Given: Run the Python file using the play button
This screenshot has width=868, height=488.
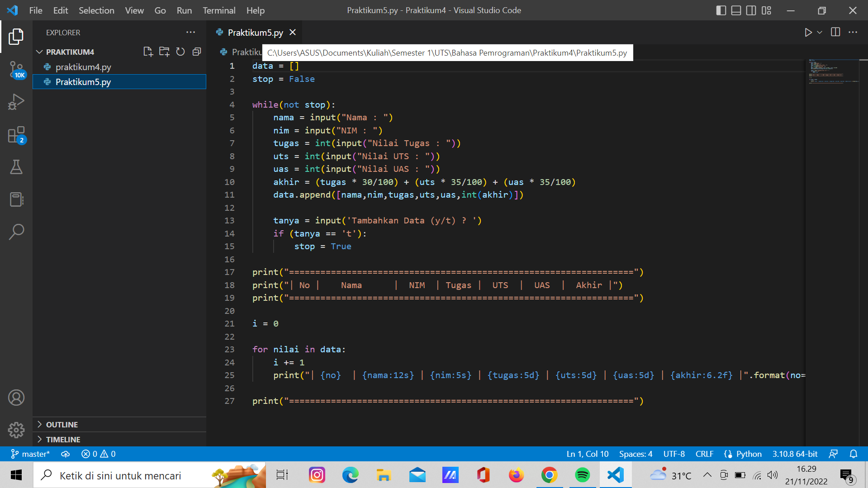Looking at the screenshot, I should [x=808, y=32].
